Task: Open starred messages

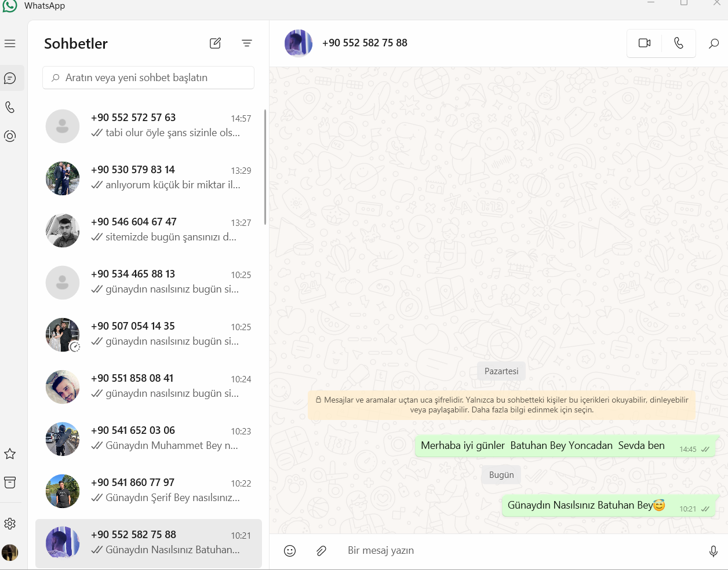Action: click(x=10, y=454)
